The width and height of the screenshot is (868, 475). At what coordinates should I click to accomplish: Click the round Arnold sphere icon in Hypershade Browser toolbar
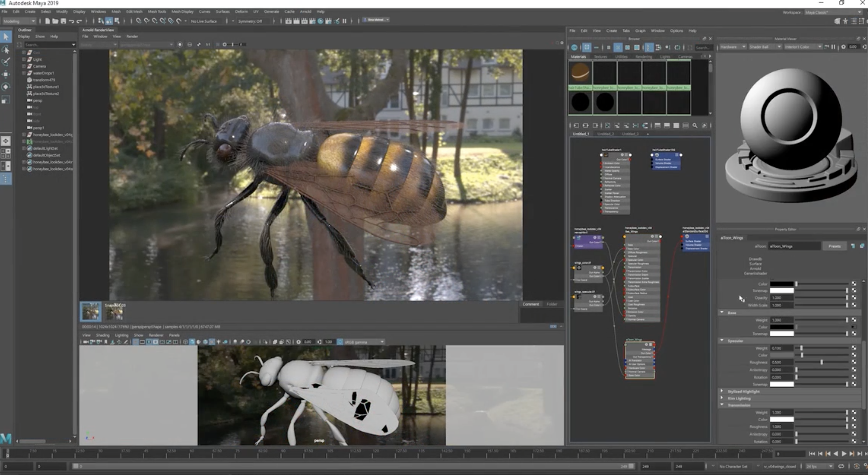tap(574, 47)
